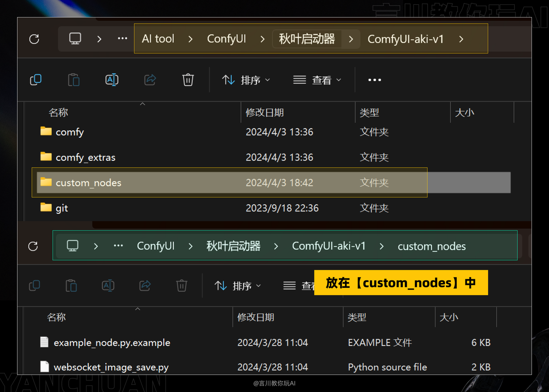
Task: Select the websocket_image_save.py file
Action: click(x=111, y=367)
